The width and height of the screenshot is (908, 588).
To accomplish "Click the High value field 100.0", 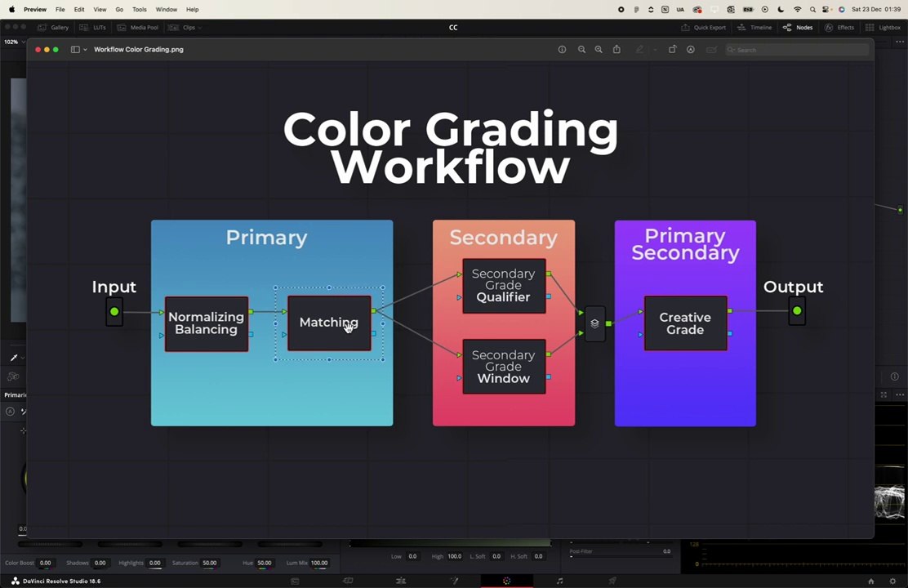I will tap(455, 556).
